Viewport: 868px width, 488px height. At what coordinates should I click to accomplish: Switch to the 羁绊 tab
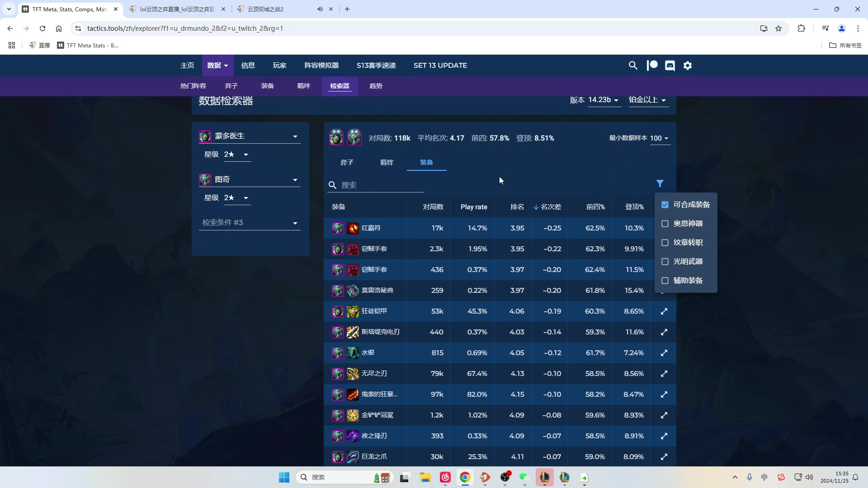point(387,162)
